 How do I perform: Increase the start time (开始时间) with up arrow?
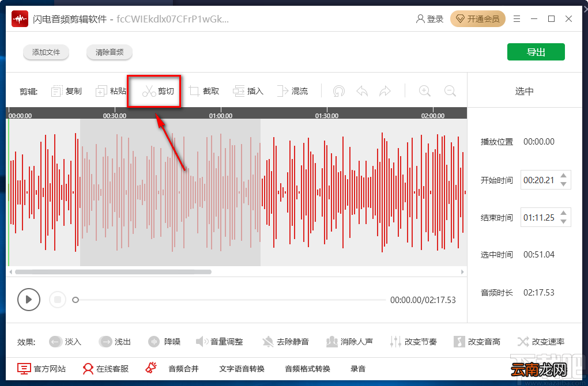click(563, 175)
